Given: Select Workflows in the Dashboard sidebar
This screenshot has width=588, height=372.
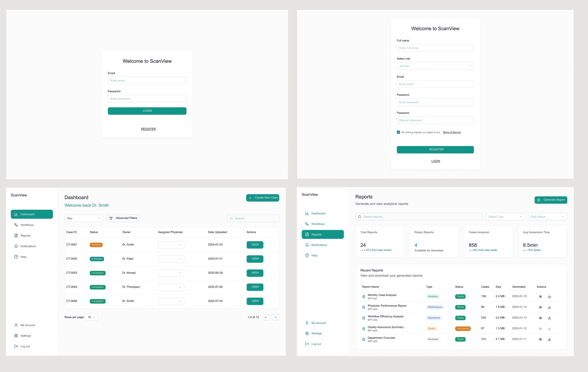Looking at the screenshot, I should (27, 225).
